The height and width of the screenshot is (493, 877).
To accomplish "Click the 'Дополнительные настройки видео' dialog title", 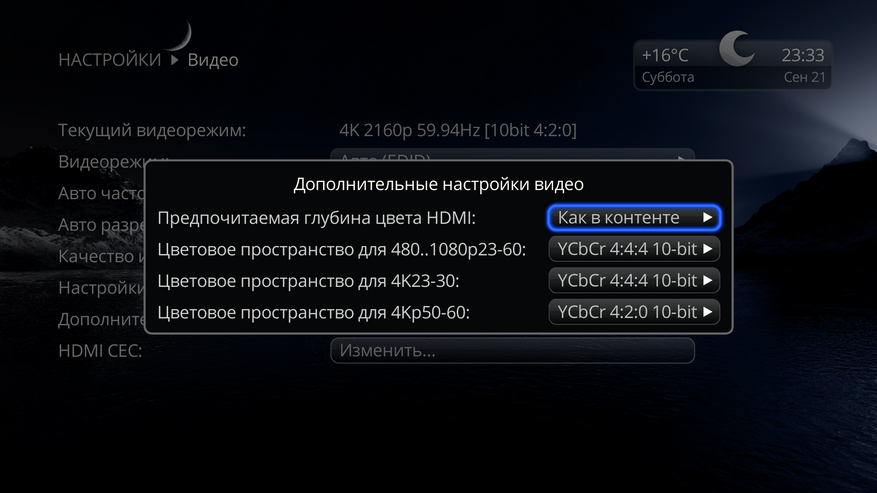I will (438, 184).
